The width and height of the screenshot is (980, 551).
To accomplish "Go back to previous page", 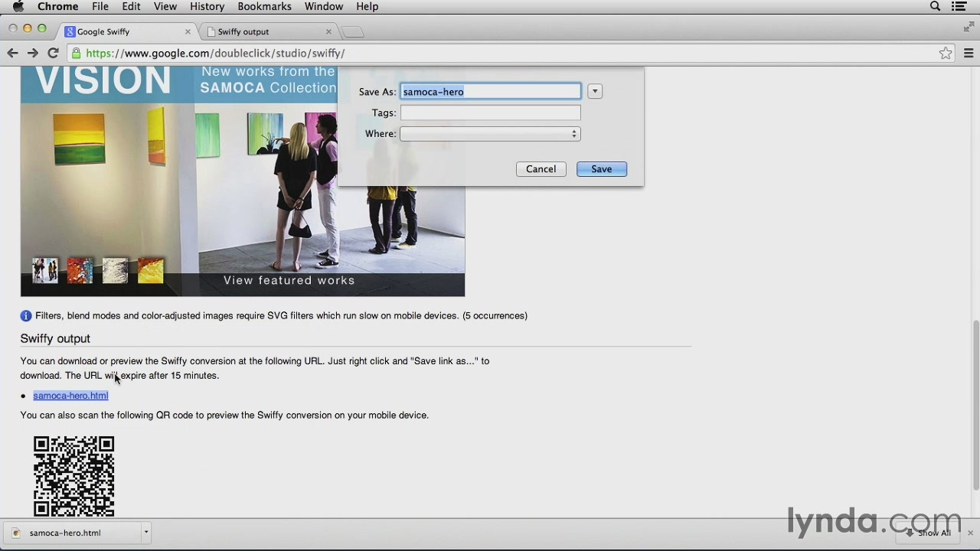I will (12, 53).
